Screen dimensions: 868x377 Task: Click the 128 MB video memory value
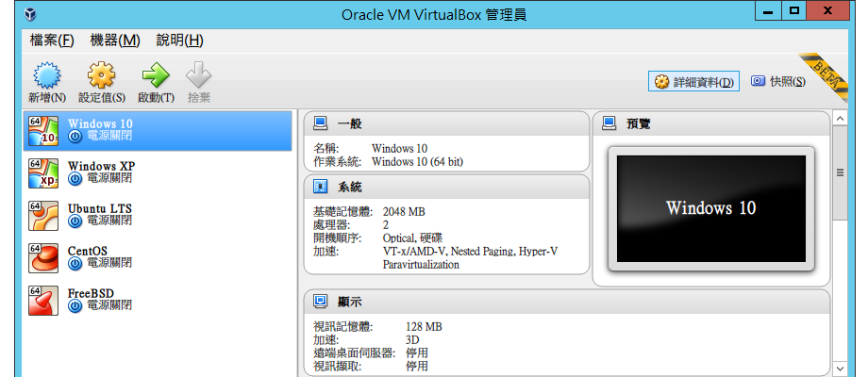click(x=424, y=327)
